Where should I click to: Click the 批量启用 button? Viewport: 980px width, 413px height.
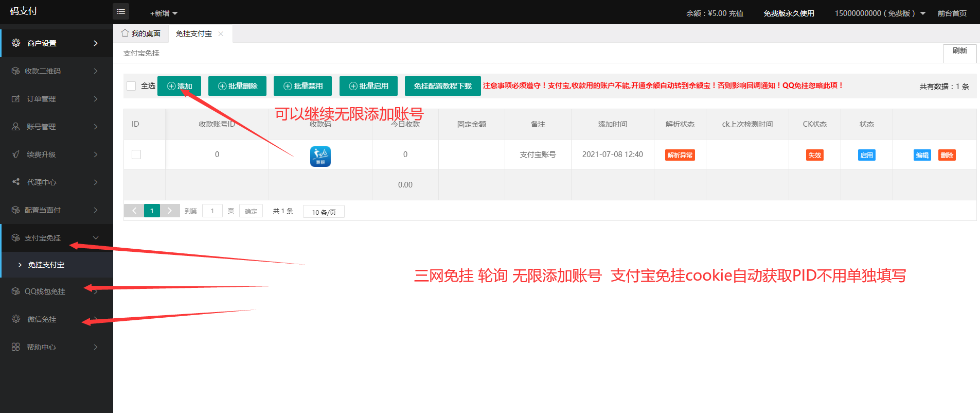point(368,86)
